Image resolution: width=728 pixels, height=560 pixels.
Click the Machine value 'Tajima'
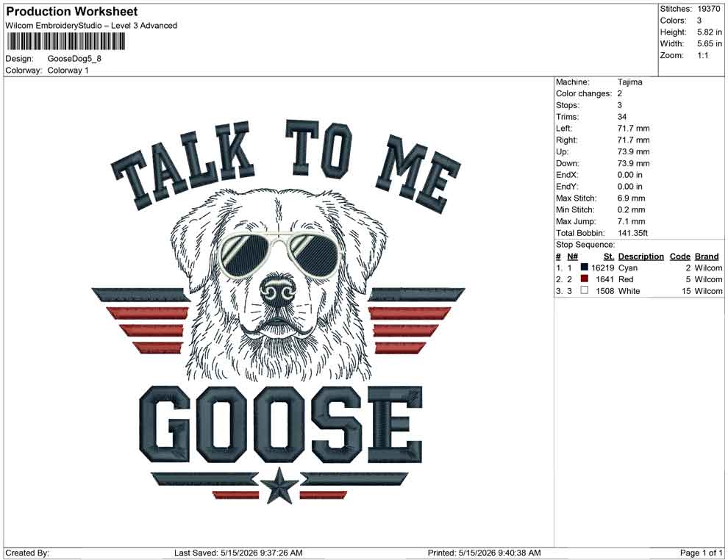[629, 82]
